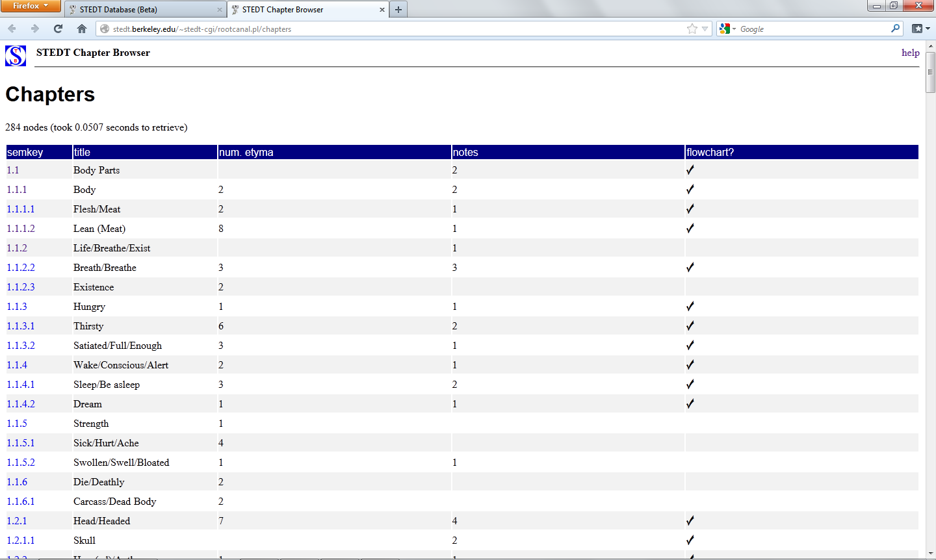Click the vertical page scrollbar thumb

point(930,71)
